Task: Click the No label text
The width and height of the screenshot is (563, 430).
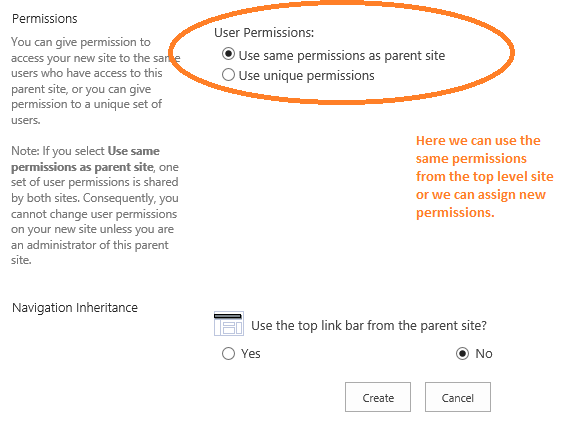Action: pos(484,354)
